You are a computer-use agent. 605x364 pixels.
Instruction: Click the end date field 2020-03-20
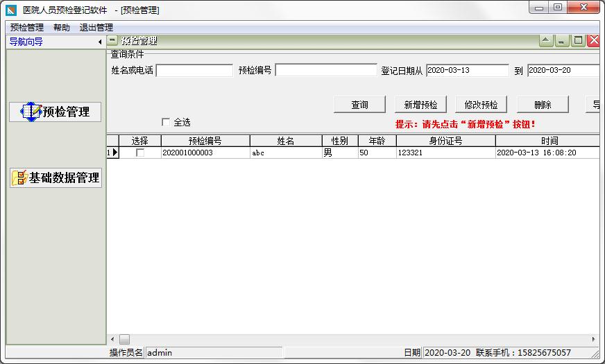563,71
